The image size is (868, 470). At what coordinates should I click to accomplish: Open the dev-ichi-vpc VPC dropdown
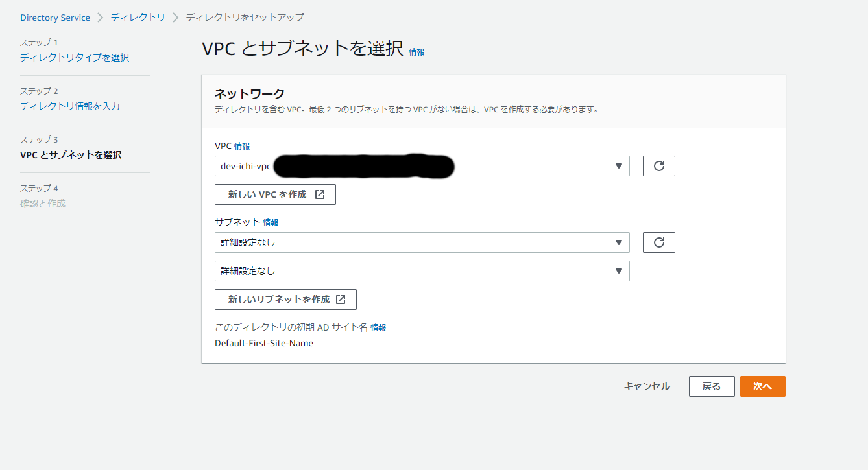(x=422, y=166)
